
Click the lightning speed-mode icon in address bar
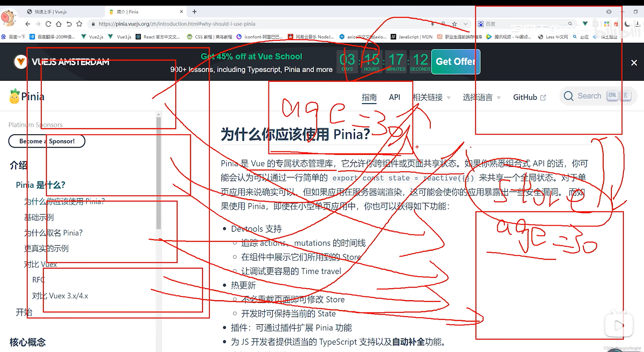pos(432,24)
